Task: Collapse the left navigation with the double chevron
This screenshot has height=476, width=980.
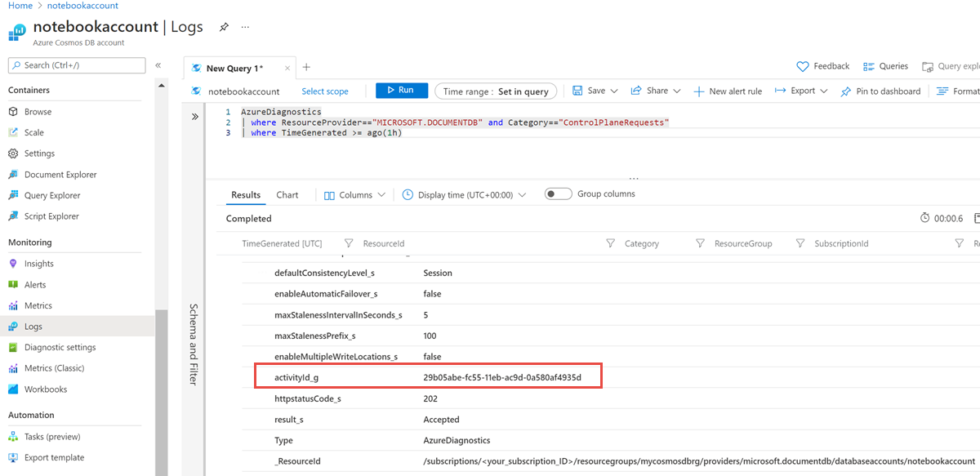Action: (x=158, y=65)
